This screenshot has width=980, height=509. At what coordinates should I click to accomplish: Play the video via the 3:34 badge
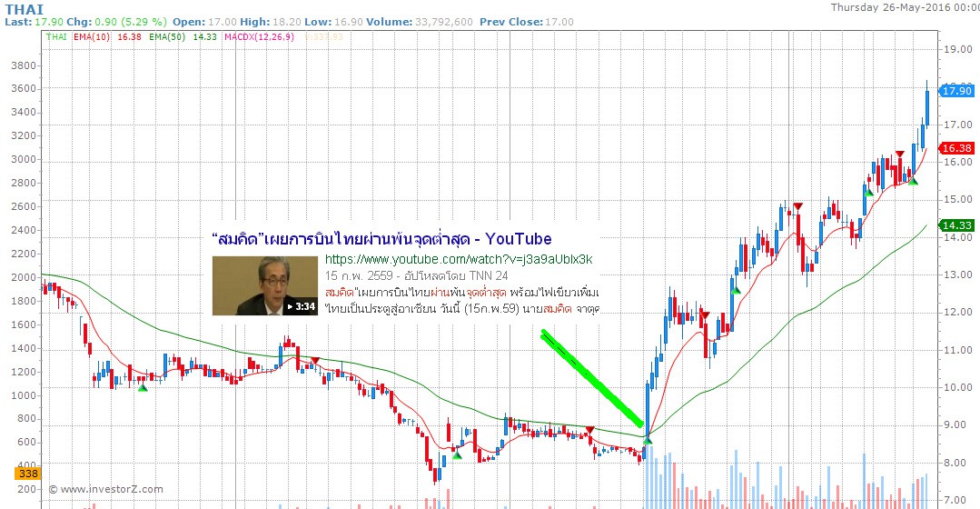(301, 306)
